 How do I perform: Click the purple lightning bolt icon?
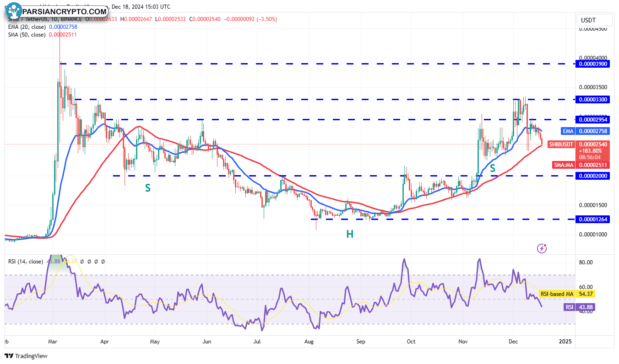pos(542,248)
